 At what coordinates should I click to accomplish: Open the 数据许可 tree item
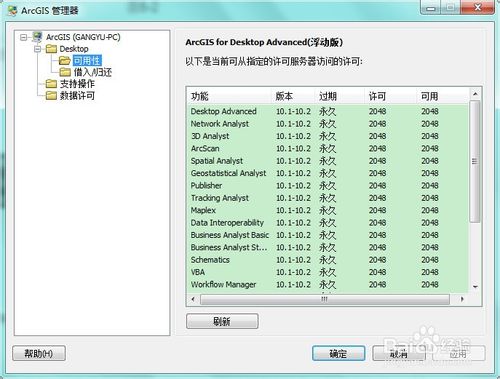coord(77,96)
